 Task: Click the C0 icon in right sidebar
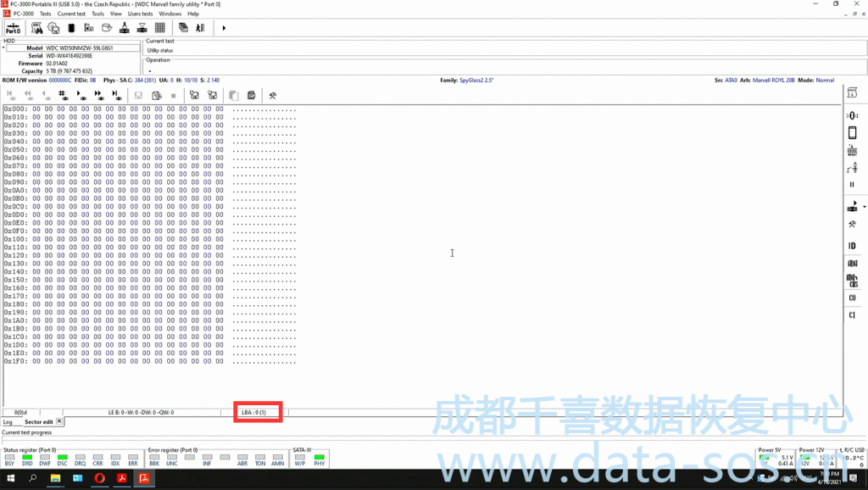[x=852, y=298]
